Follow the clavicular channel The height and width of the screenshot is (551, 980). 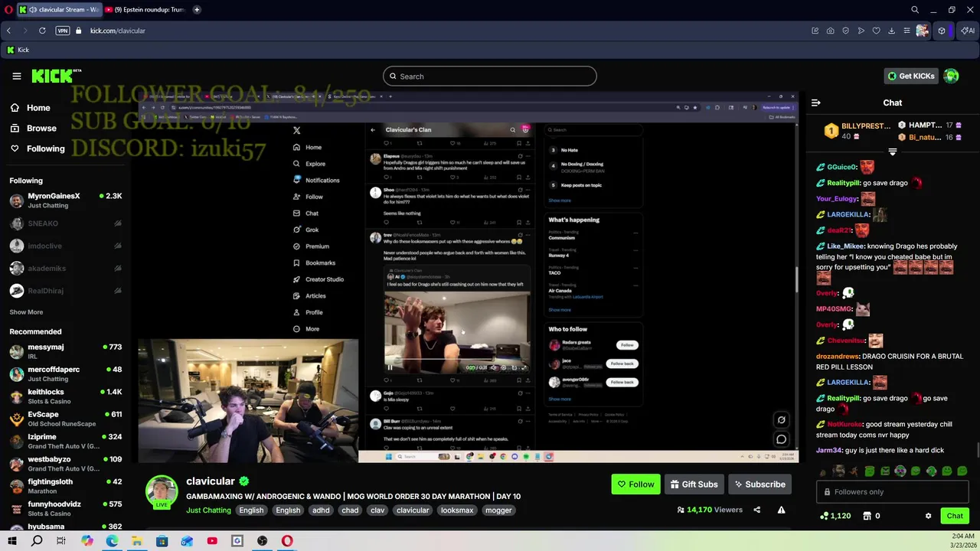pos(635,484)
